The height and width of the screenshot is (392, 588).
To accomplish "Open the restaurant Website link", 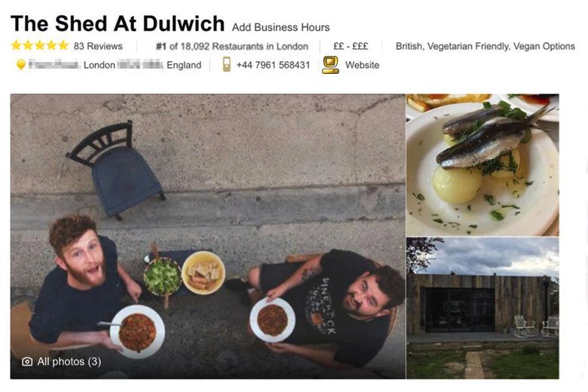I will (x=362, y=65).
